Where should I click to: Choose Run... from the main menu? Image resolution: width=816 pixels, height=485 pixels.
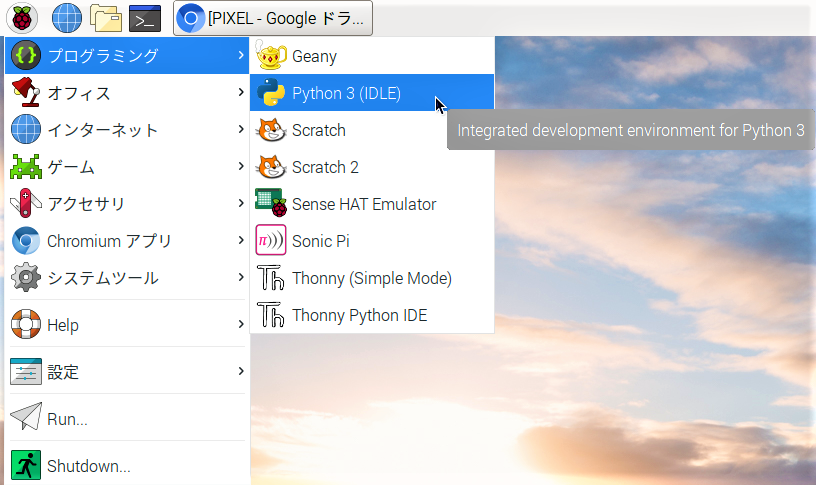click(x=127, y=418)
